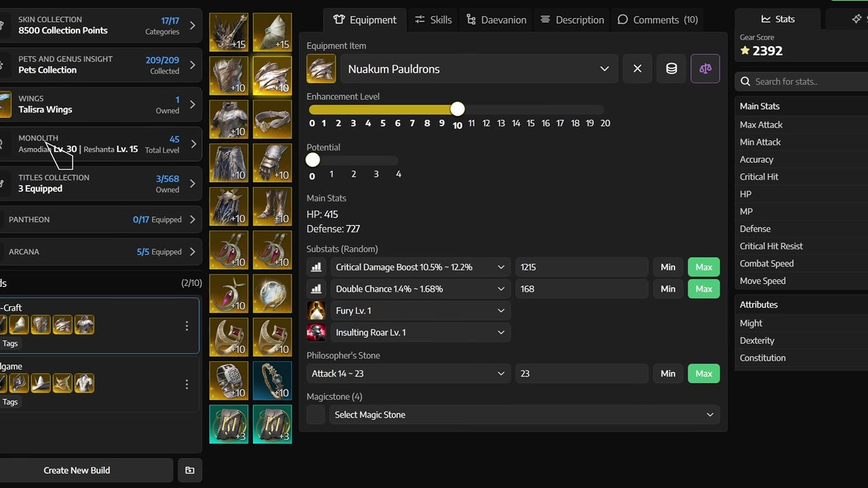868x488 pixels.
Task: Open the folder icon beside Create New Build
Action: tap(190, 470)
